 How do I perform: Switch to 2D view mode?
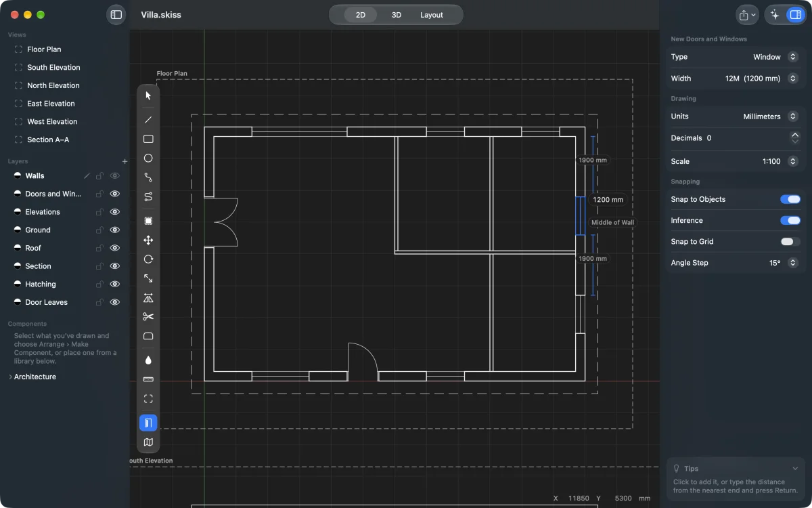(361, 15)
